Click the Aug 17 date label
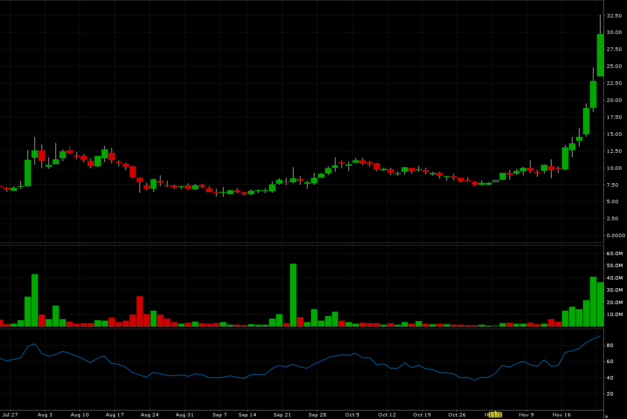Screen dimensions: 627x419 click(x=115, y=413)
